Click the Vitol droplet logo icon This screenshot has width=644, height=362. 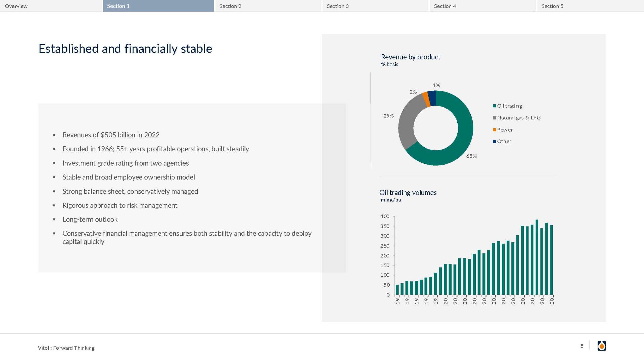[x=601, y=346]
